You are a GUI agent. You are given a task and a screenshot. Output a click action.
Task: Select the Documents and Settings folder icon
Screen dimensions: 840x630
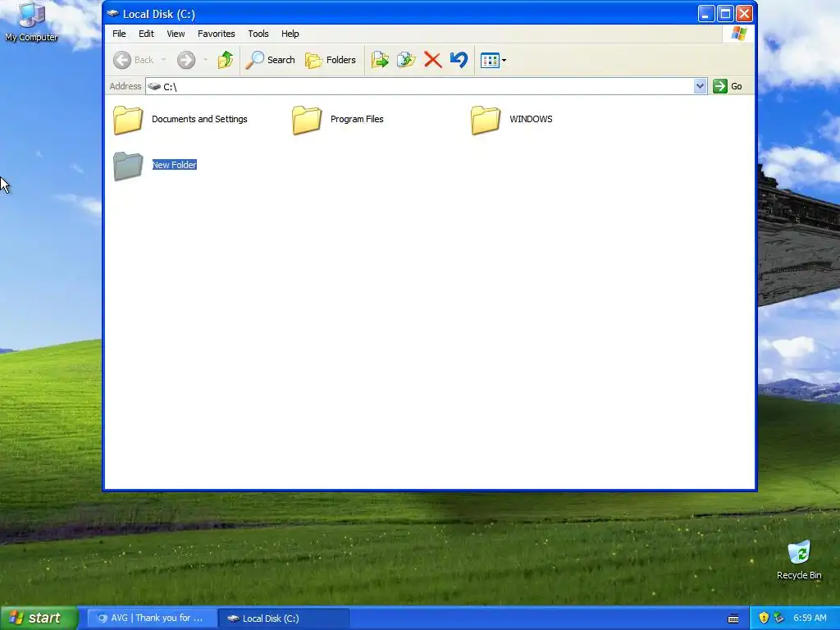click(128, 120)
